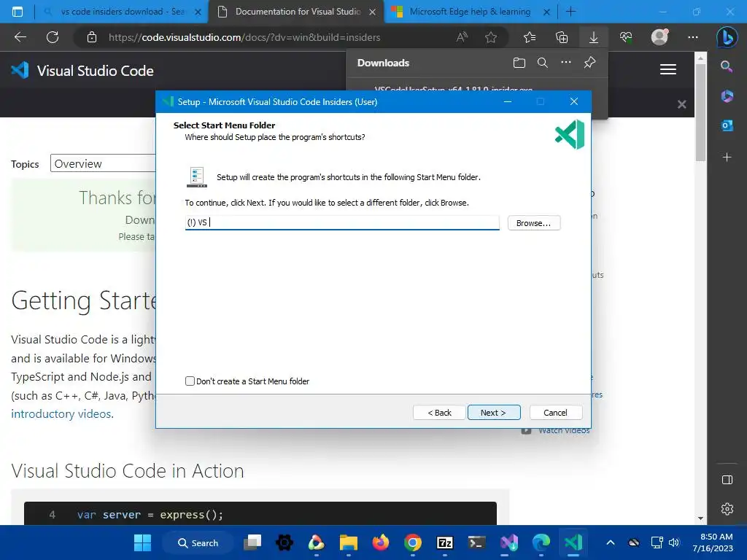
Task: Hide the Edge sidebar toggle
Action: [x=727, y=480]
